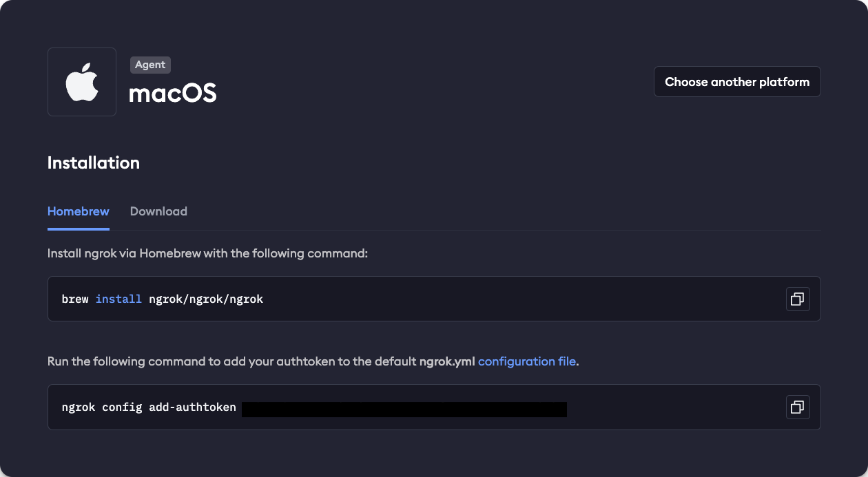Click add-authtoken in the config command
The width and height of the screenshot is (868, 477).
[192, 407]
